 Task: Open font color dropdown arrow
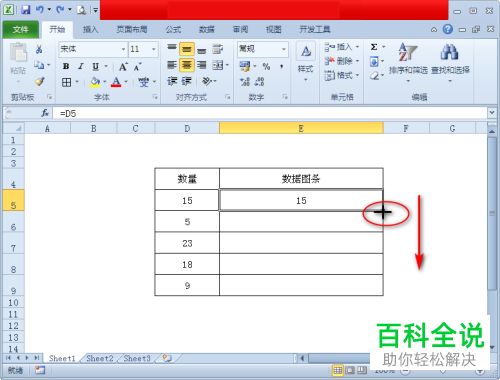pyautogui.click(x=126, y=82)
